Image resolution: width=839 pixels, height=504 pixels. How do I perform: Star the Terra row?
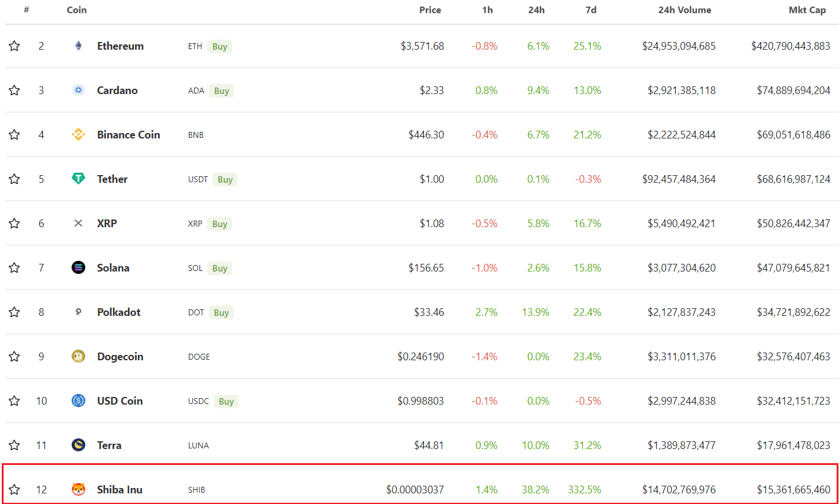tap(14, 445)
